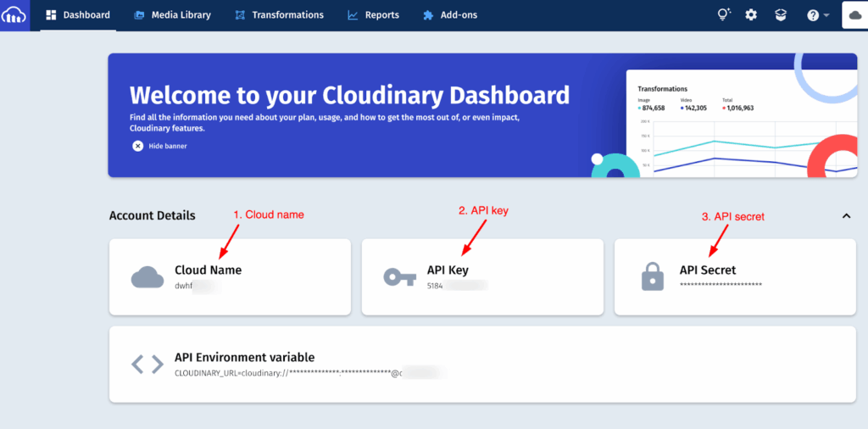Go to the Transformations tab
868x429 pixels.
pos(279,15)
